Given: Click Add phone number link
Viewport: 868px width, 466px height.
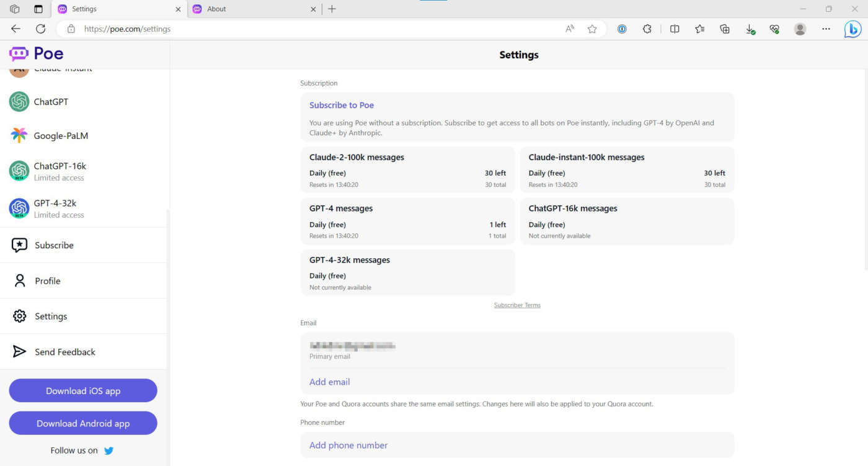Looking at the screenshot, I should point(348,446).
